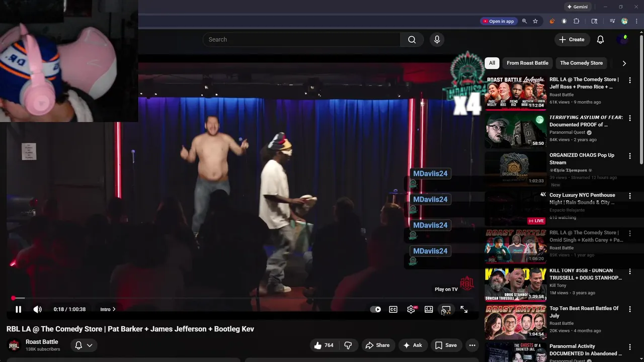The image size is (644, 362).
Task: Share the video via Share button
Action: tap(377, 345)
